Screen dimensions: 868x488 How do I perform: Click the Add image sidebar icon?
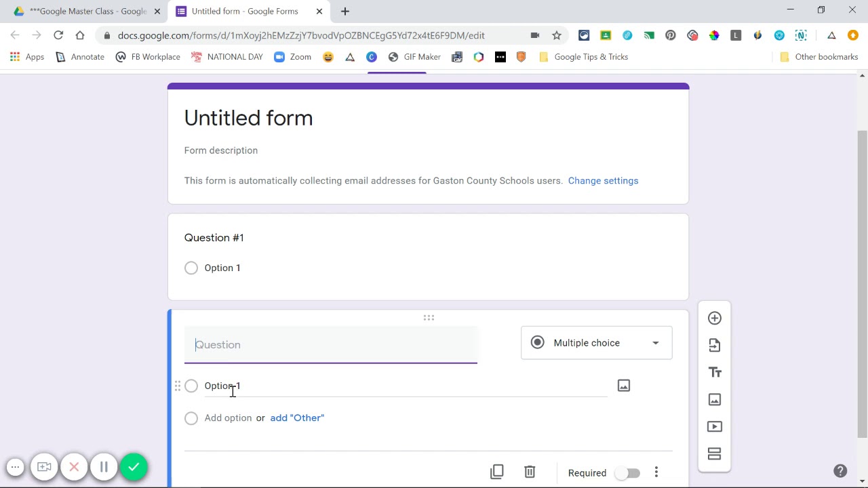(x=714, y=400)
